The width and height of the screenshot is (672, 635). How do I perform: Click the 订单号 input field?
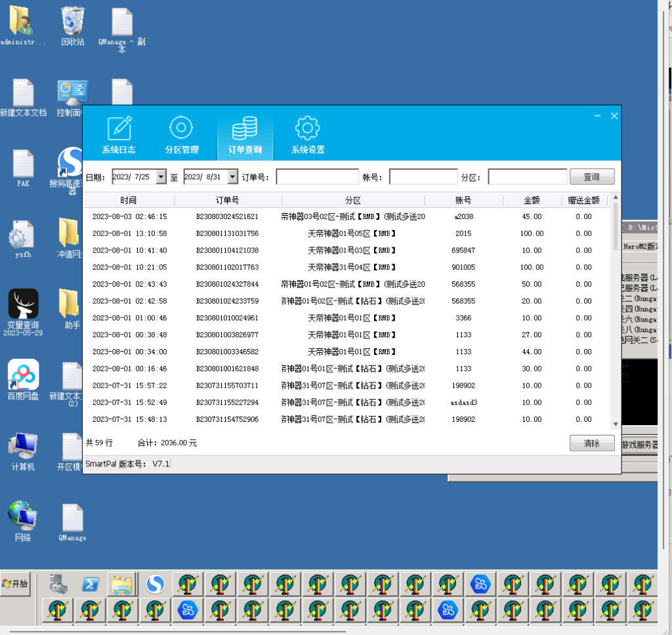coord(317,177)
